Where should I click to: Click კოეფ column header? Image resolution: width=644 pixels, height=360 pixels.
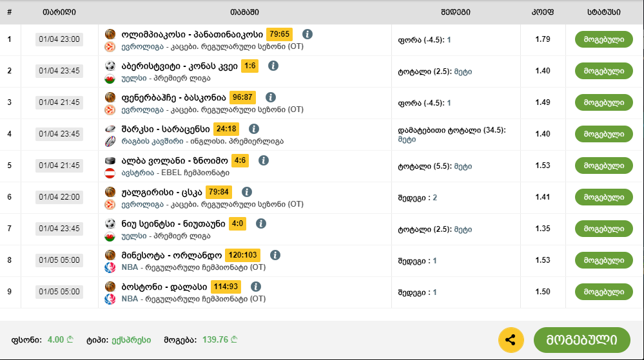[x=543, y=12]
